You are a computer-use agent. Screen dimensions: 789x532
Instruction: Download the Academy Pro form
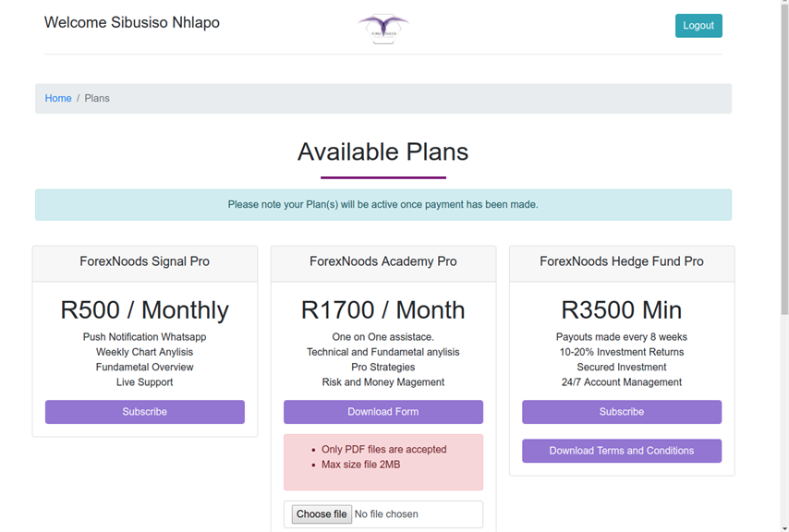383,412
